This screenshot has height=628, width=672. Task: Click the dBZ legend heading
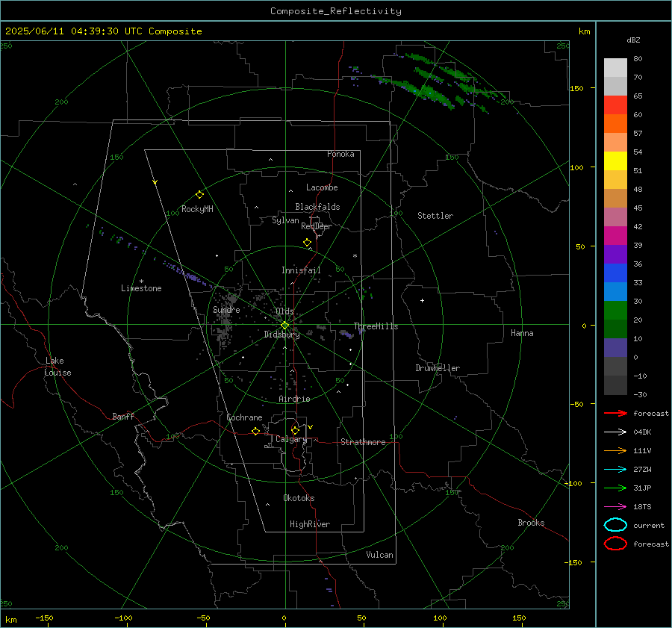pos(633,40)
